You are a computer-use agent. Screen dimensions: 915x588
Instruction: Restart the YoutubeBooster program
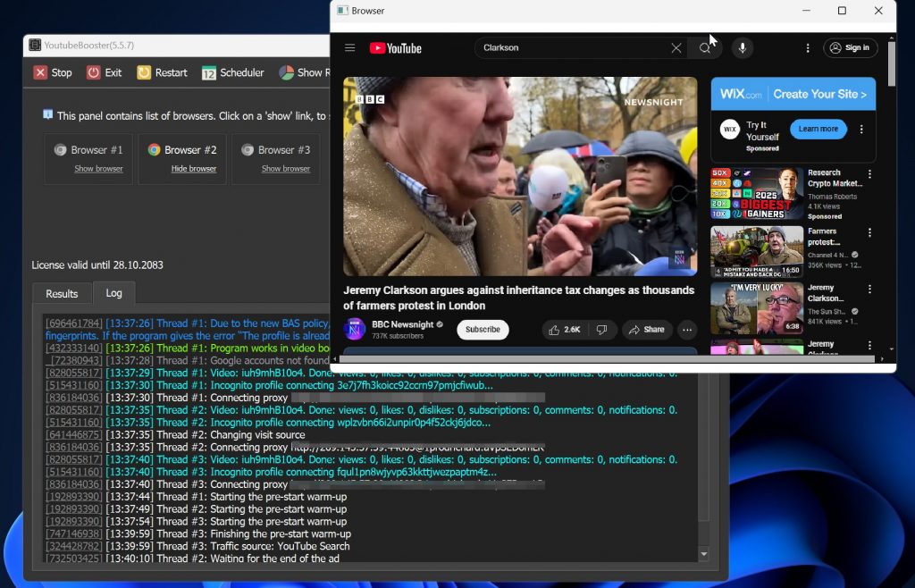(x=163, y=72)
